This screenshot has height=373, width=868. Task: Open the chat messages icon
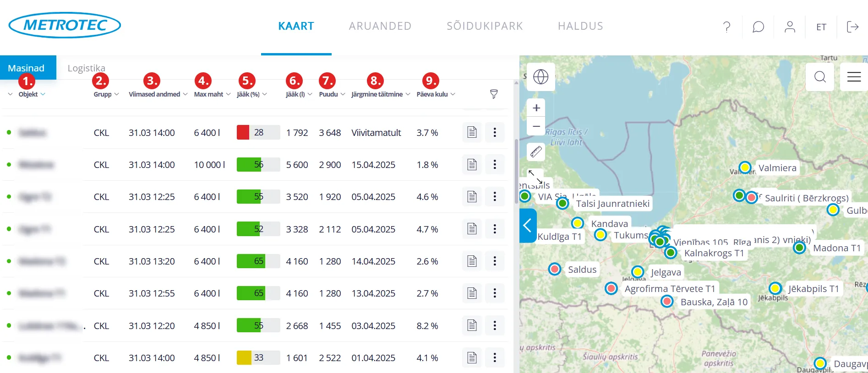click(758, 27)
